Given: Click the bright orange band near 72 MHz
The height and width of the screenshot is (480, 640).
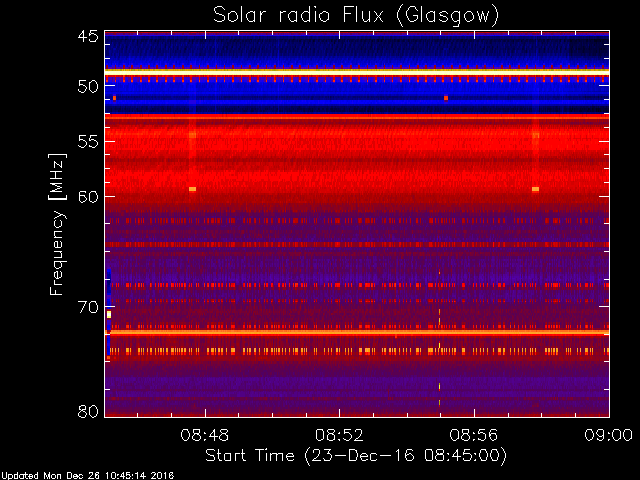Looking at the screenshot, I should [x=357, y=332].
